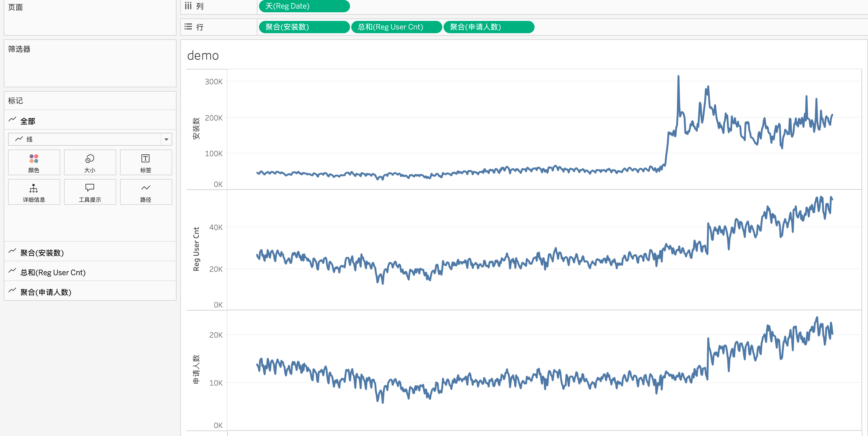868x436 pixels.
Task: Select the 聚合(安装数) pill in rows
Action: click(x=304, y=27)
